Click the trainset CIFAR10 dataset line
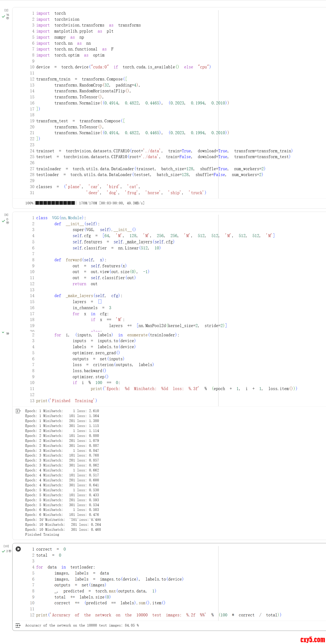Viewport: 326px width, 644px height. [x=164, y=151]
